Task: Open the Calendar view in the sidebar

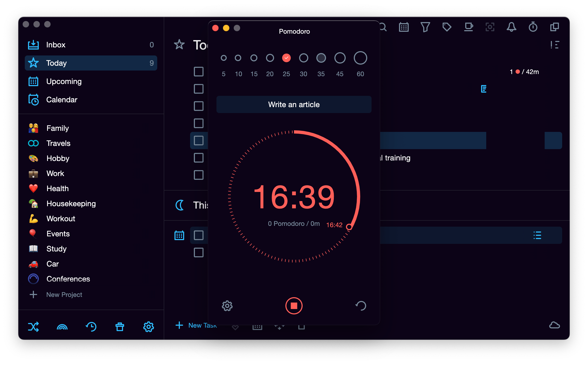Action: pos(91,100)
